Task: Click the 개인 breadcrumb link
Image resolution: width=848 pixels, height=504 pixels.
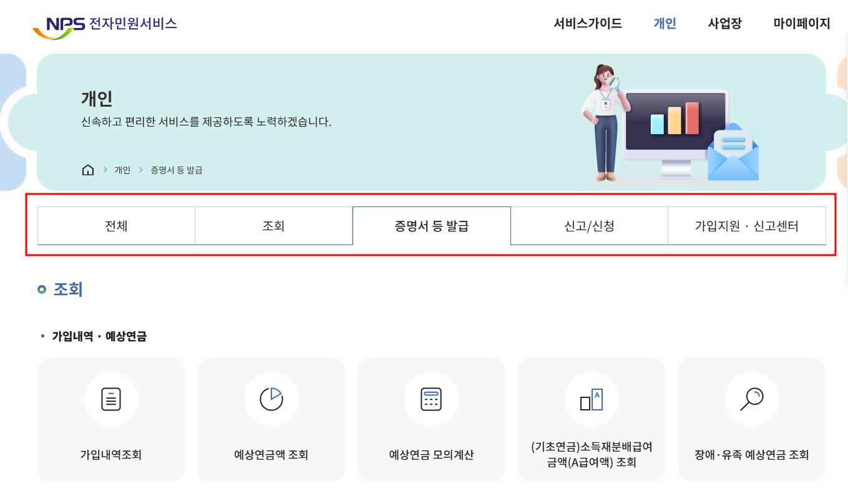Action: (122, 169)
